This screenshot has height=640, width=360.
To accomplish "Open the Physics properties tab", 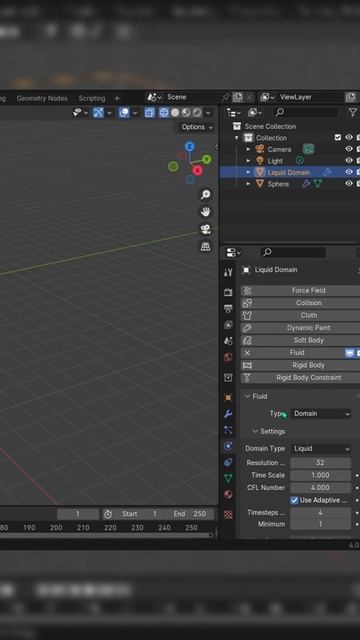I will click(x=228, y=446).
